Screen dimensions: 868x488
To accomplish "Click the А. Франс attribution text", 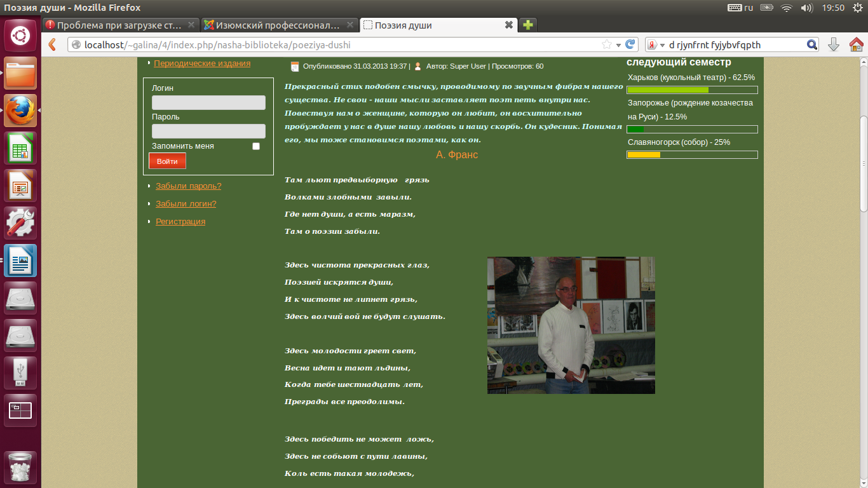I will coord(457,155).
